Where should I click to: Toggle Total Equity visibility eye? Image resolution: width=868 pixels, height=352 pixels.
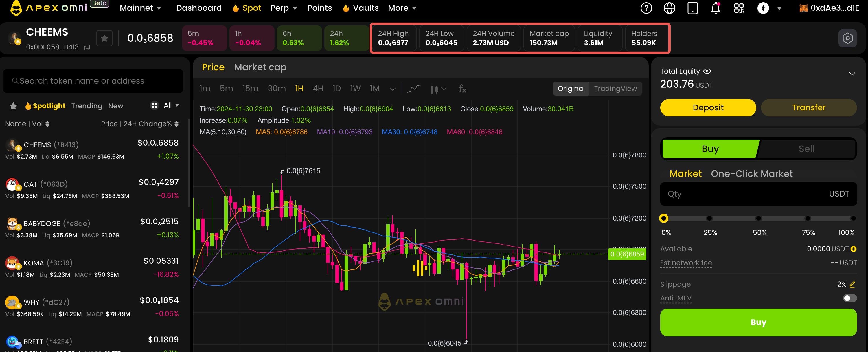coord(707,71)
